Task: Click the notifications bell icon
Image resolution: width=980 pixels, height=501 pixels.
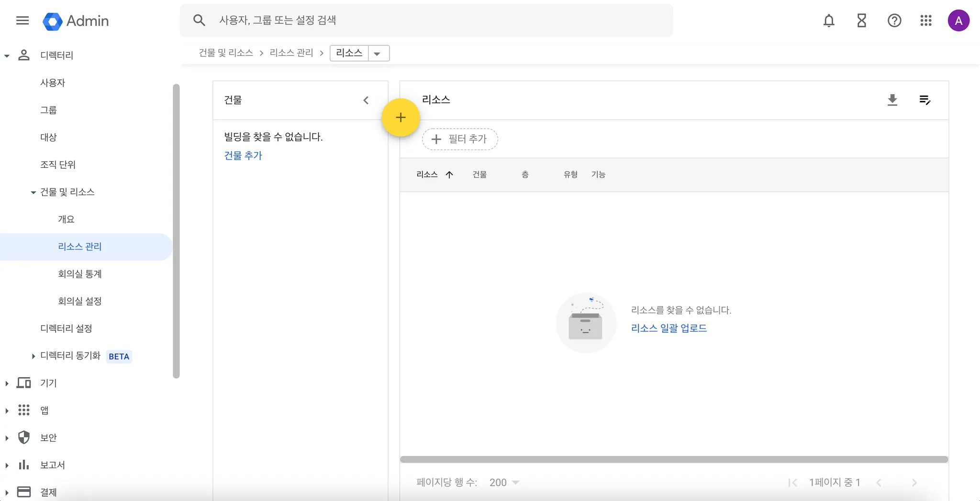Action: point(829,21)
